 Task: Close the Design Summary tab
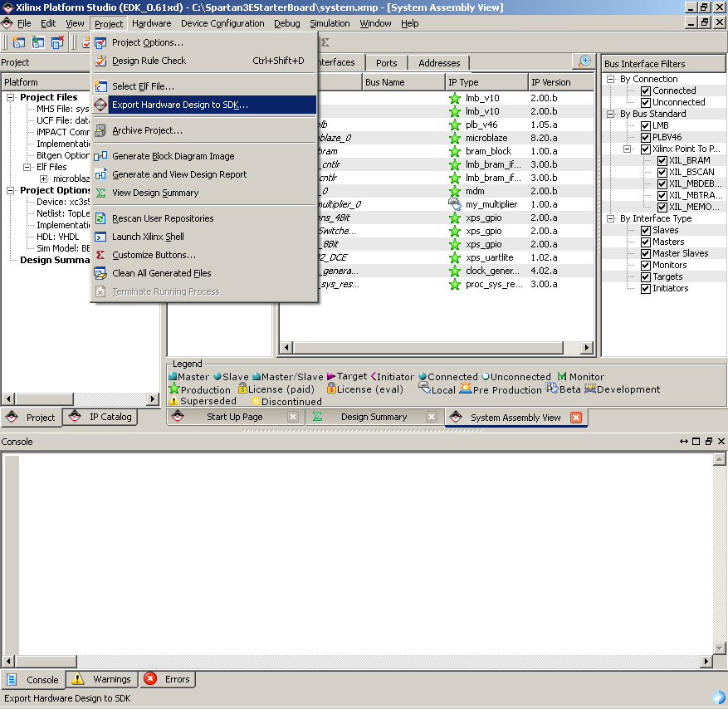coord(432,417)
